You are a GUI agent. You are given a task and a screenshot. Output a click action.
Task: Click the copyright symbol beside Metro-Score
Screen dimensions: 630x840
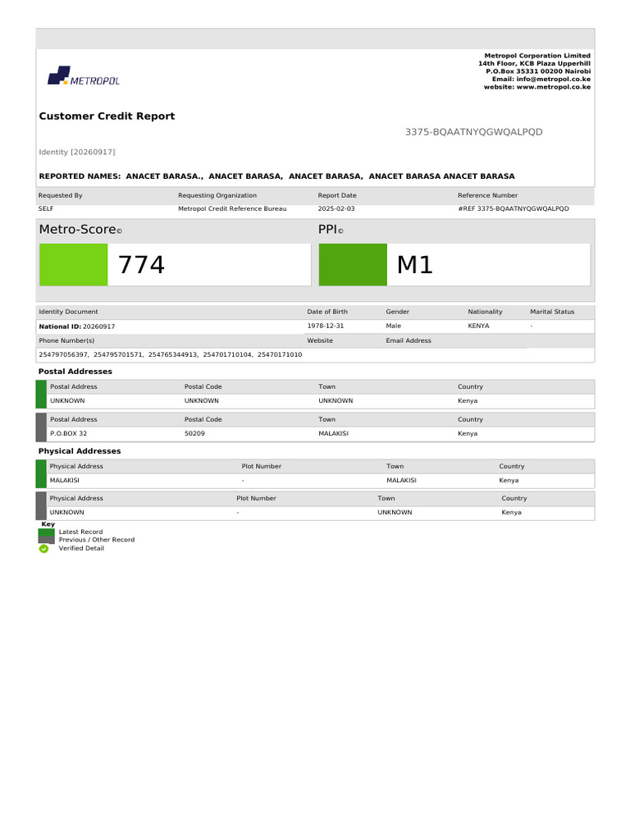(x=120, y=231)
